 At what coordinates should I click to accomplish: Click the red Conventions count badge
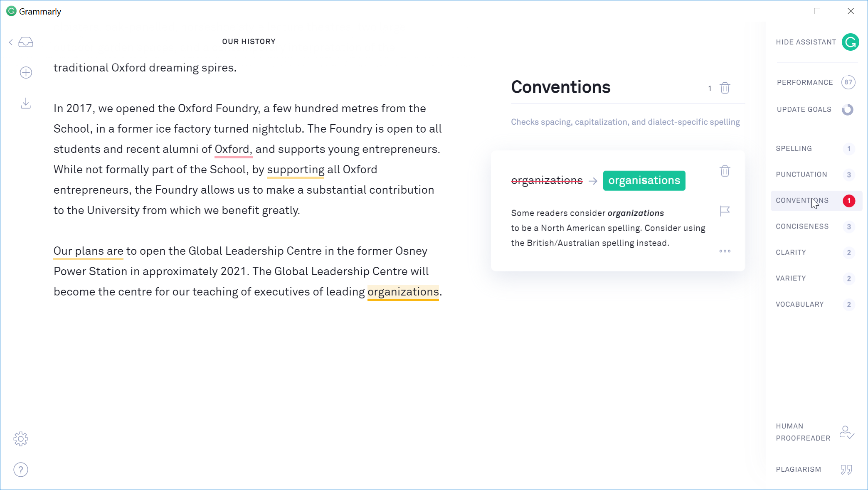(x=849, y=201)
